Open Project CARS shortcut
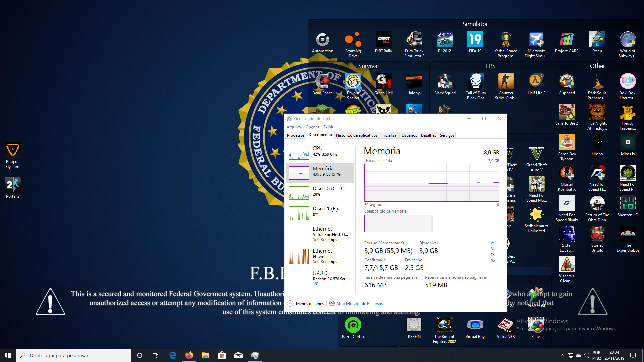The width and height of the screenshot is (644, 362). (x=567, y=43)
